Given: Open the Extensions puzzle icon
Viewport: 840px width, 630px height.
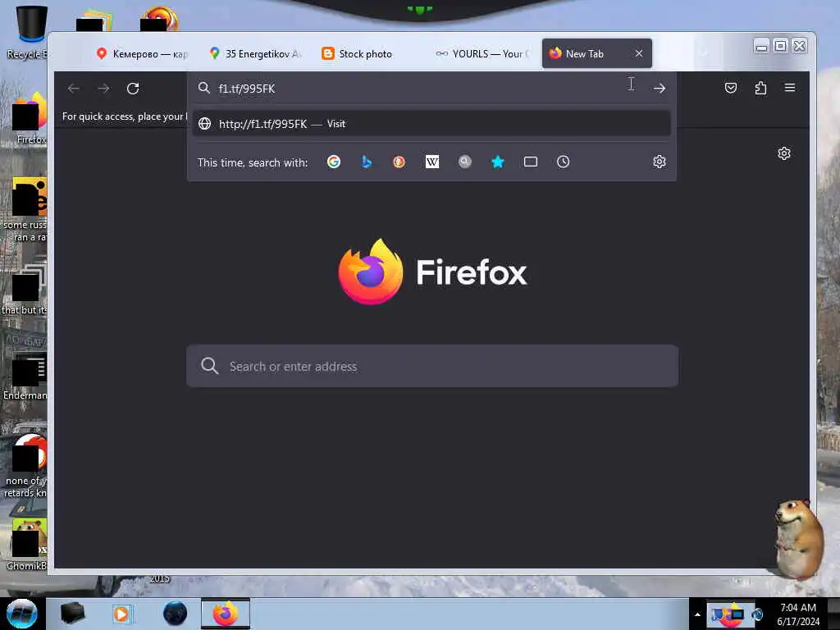Looking at the screenshot, I should tap(760, 88).
